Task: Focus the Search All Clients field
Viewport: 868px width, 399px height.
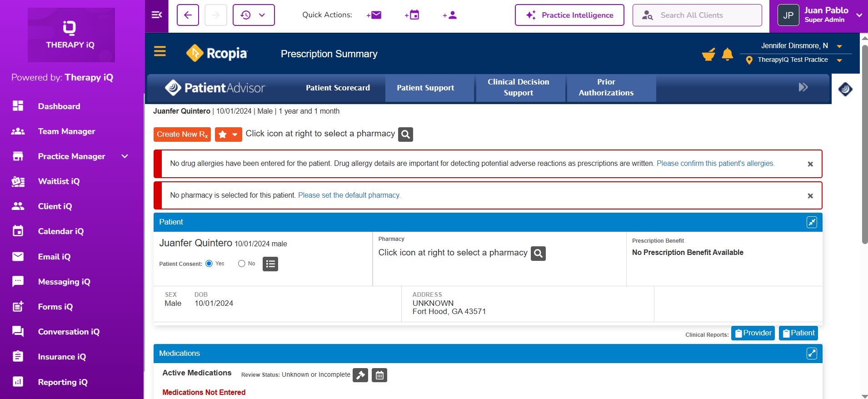Action: [697, 15]
